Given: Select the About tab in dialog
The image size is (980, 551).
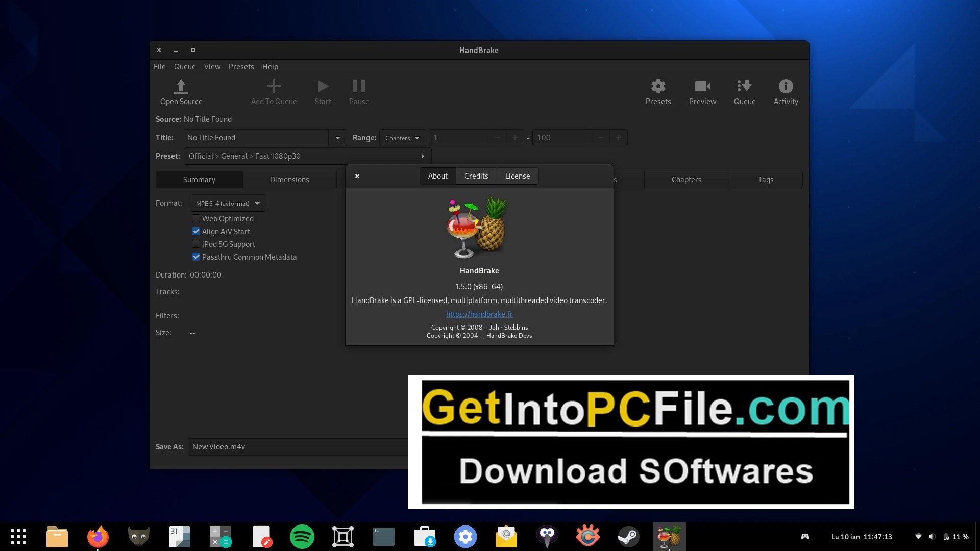Looking at the screenshot, I should click(x=438, y=176).
